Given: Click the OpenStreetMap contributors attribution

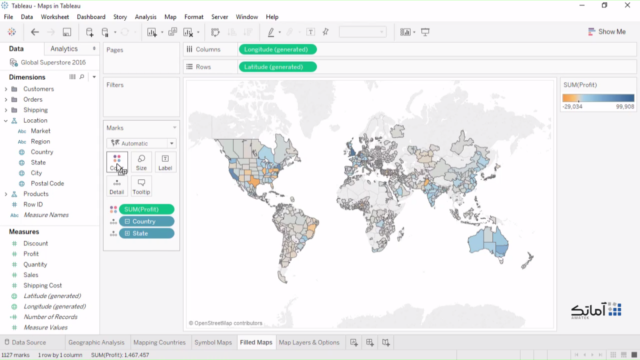Looking at the screenshot, I should 225,323.
